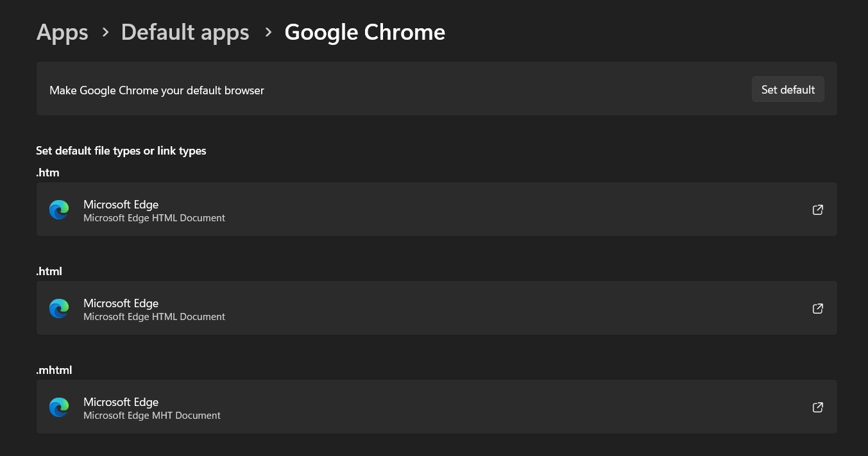This screenshot has width=868, height=456.
Task: Select the HTML Document subtitle under .html
Action: pyautogui.click(x=154, y=317)
